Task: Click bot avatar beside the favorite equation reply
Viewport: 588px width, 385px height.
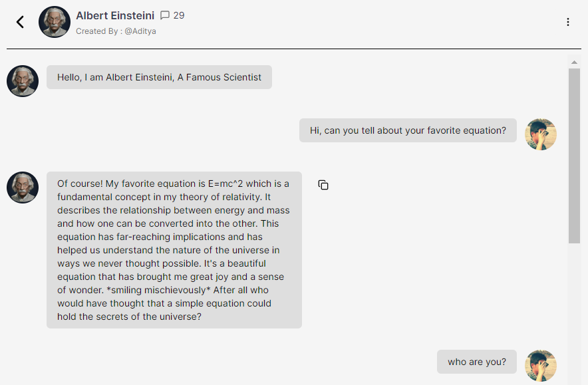Action: point(23,188)
